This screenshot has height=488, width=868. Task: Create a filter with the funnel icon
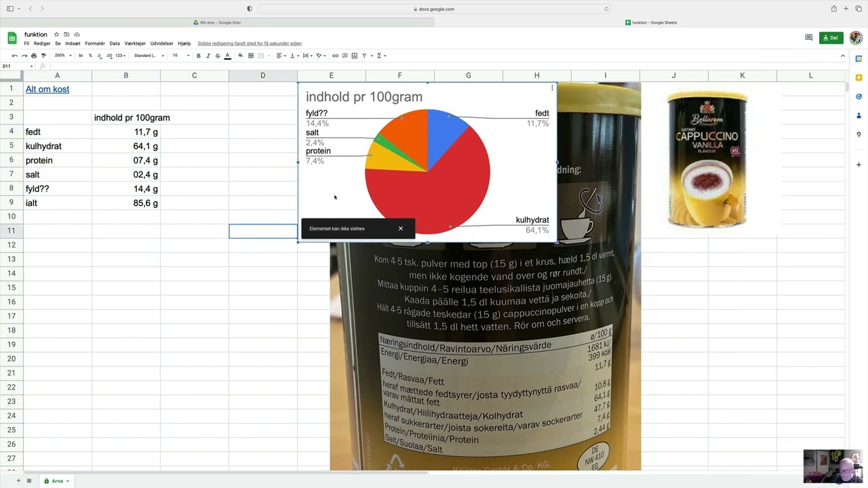click(364, 56)
